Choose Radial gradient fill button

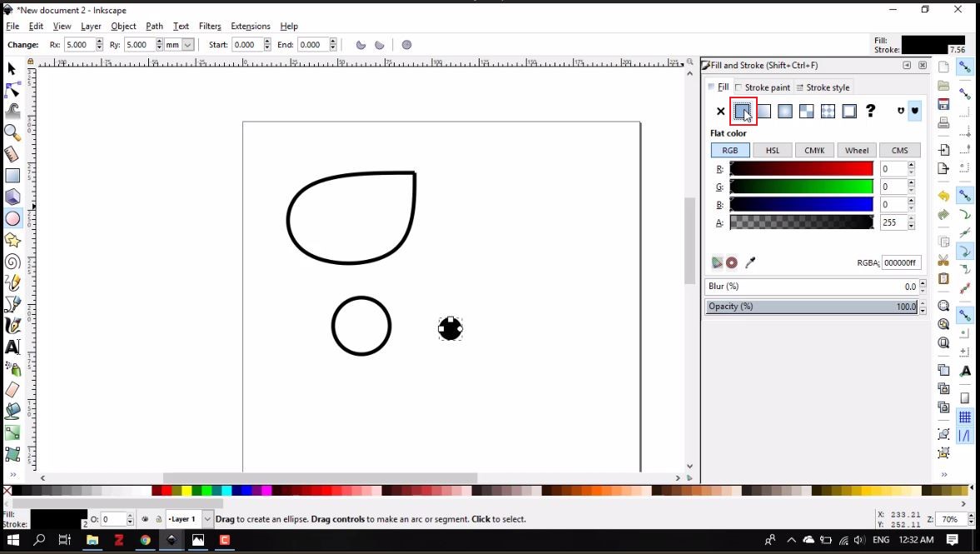click(x=785, y=112)
